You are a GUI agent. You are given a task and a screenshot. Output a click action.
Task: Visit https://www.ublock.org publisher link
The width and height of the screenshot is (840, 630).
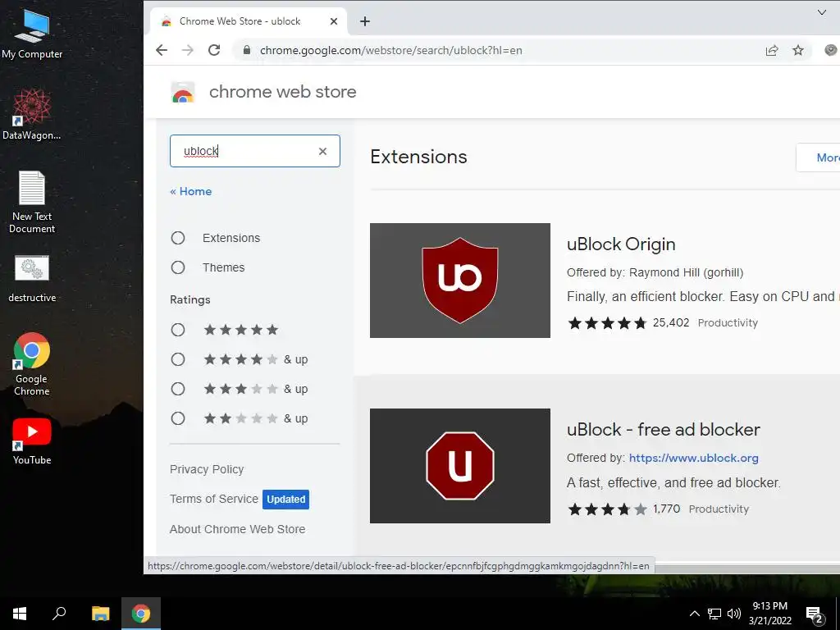(693, 458)
